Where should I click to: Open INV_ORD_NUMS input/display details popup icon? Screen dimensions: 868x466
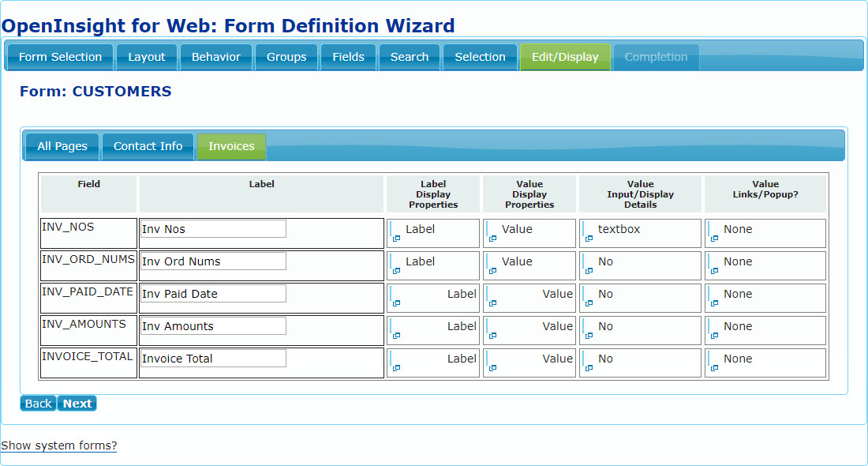point(589,271)
